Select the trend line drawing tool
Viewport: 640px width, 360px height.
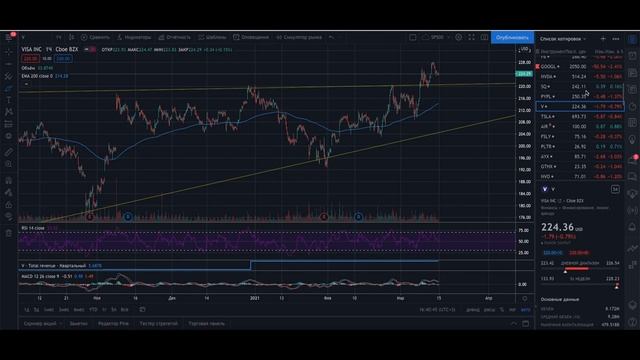(9, 64)
